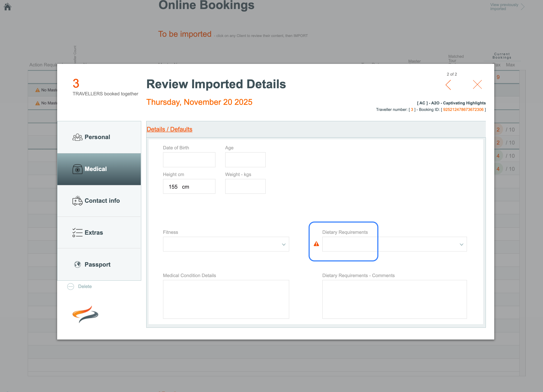Image resolution: width=543 pixels, height=392 pixels.
Task: Click the Contact info ambulance icon
Action: [x=77, y=201]
